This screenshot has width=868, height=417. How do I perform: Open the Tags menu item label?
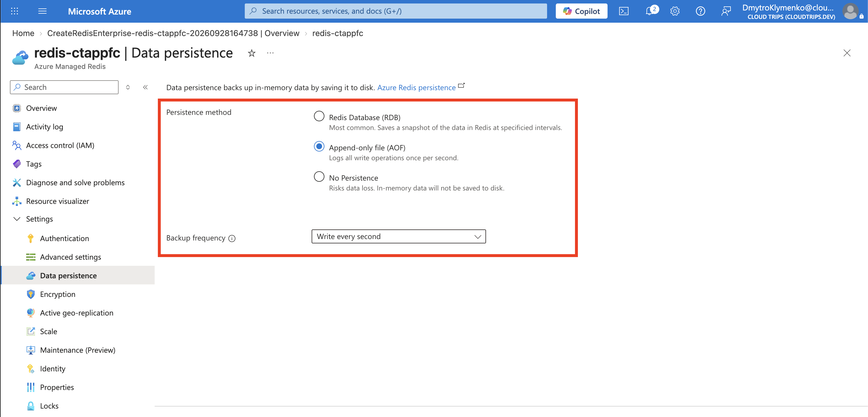point(34,164)
